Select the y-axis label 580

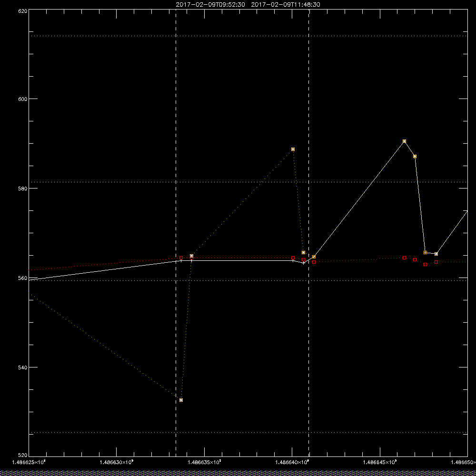point(24,188)
